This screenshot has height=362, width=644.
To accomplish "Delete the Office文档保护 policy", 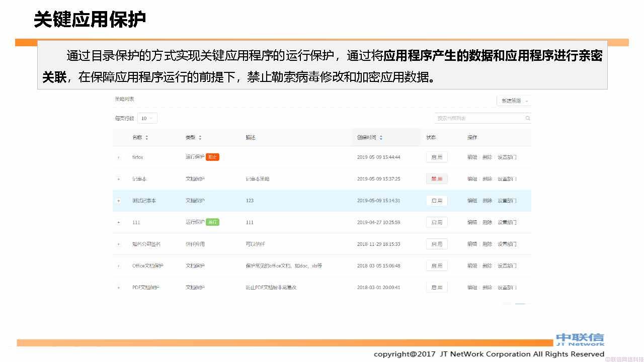I will (x=487, y=265).
